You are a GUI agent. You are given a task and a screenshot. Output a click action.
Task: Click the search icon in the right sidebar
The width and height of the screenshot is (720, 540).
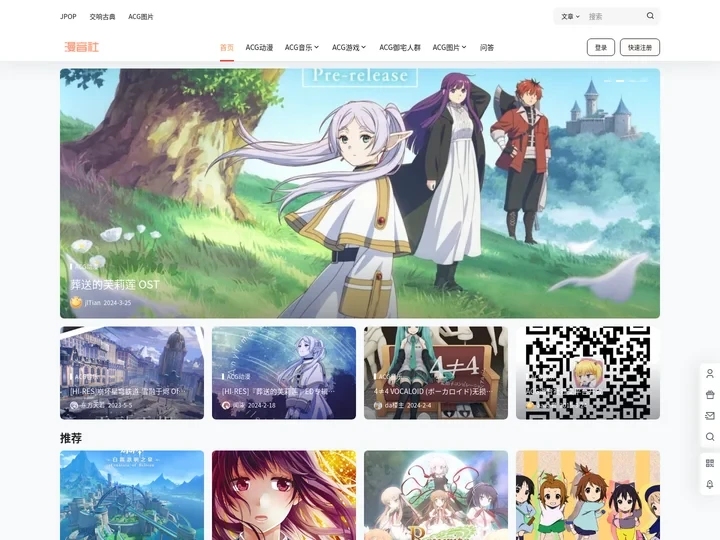(x=710, y=437)
